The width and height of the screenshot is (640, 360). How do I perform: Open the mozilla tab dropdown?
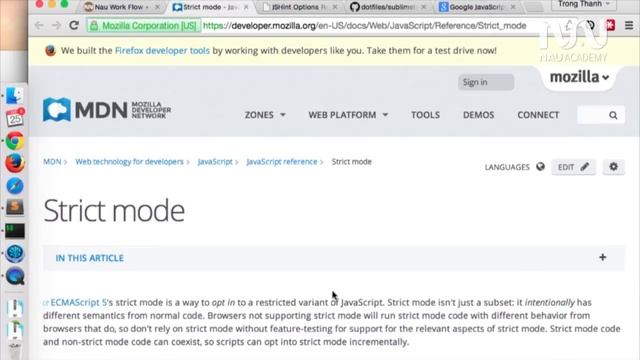579,77
